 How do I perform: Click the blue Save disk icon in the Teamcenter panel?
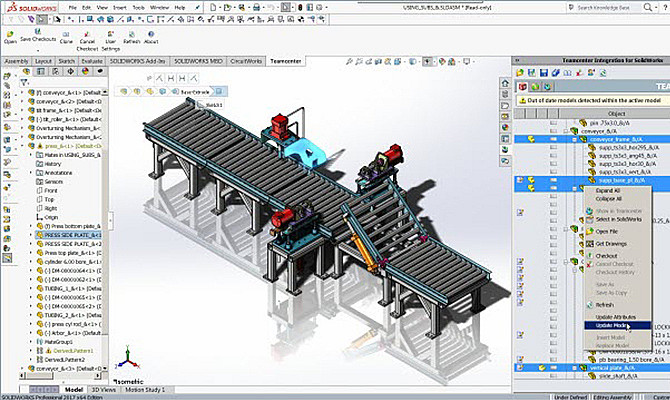click(x=544, y=73)
